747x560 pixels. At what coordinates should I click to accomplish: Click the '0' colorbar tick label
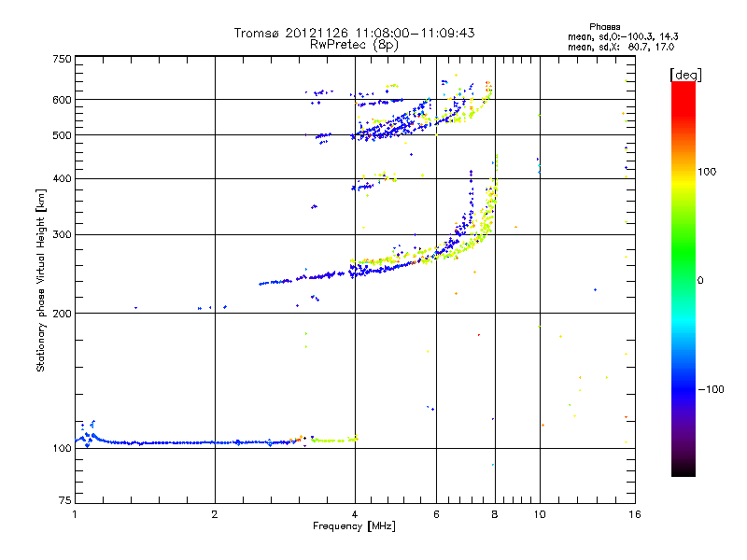(x=700, y=281)
